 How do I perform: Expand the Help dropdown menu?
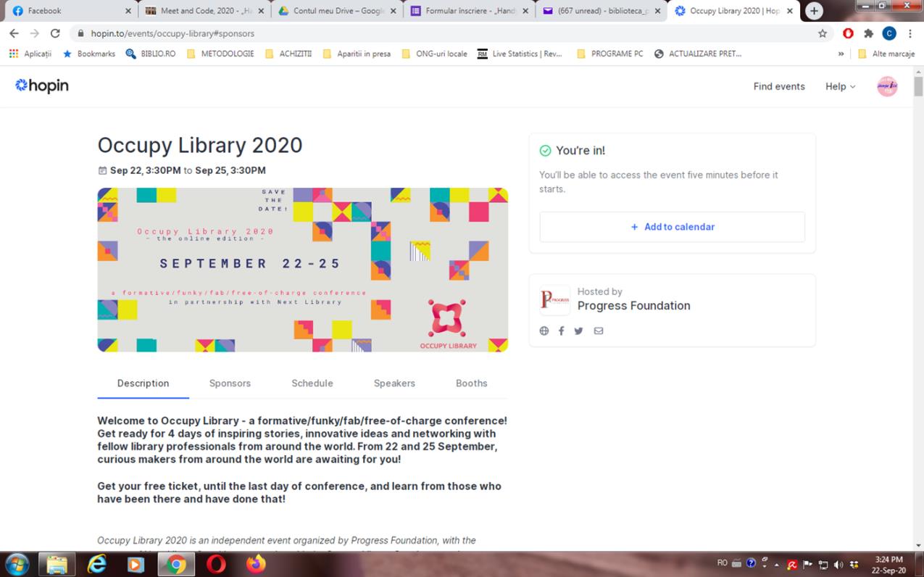840,86
